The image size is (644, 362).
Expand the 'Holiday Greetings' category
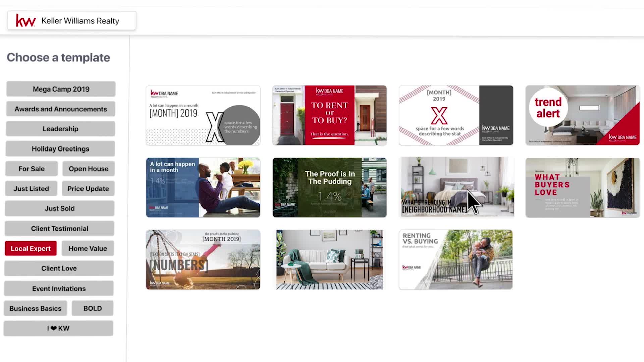61,148
